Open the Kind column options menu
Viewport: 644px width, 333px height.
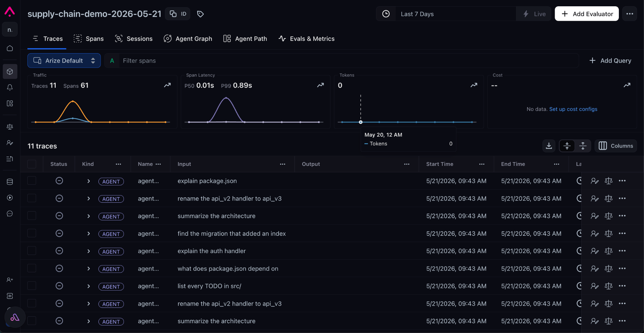pyautogui.click(x=118, y=164)
